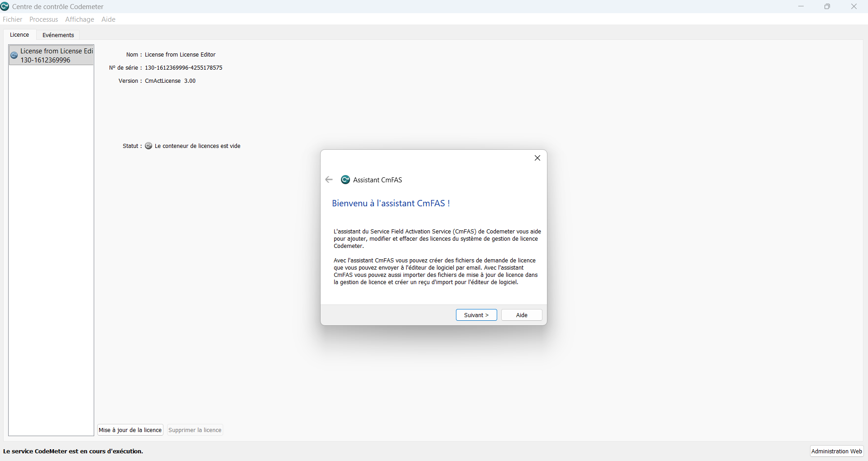
Task: Open the Fichier menu
Action: point(12,19)
